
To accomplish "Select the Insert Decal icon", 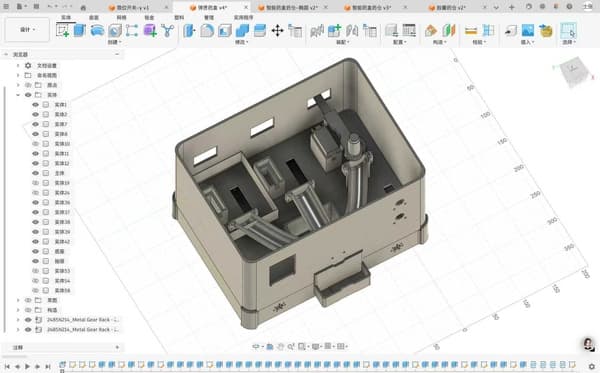I will point(510,30).
